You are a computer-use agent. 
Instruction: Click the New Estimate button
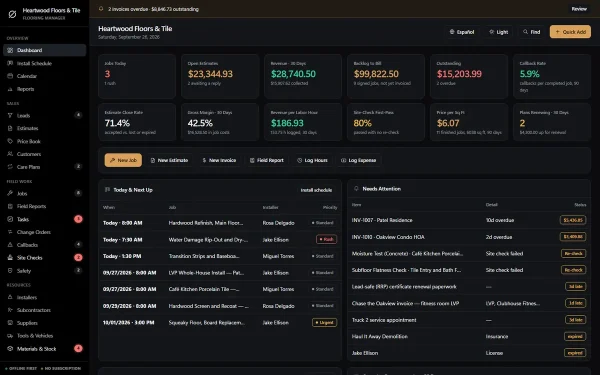coord(170,160)
